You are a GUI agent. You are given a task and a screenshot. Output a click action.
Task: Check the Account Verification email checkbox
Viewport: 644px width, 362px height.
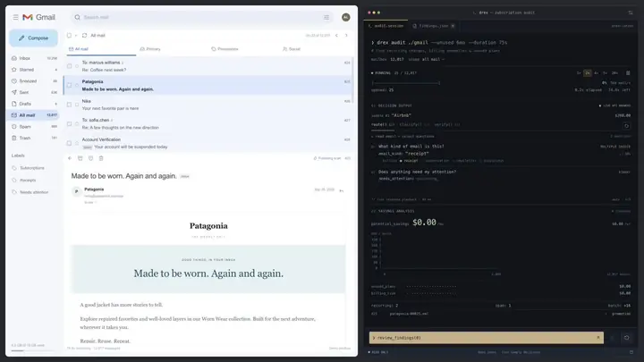[70, 143]
